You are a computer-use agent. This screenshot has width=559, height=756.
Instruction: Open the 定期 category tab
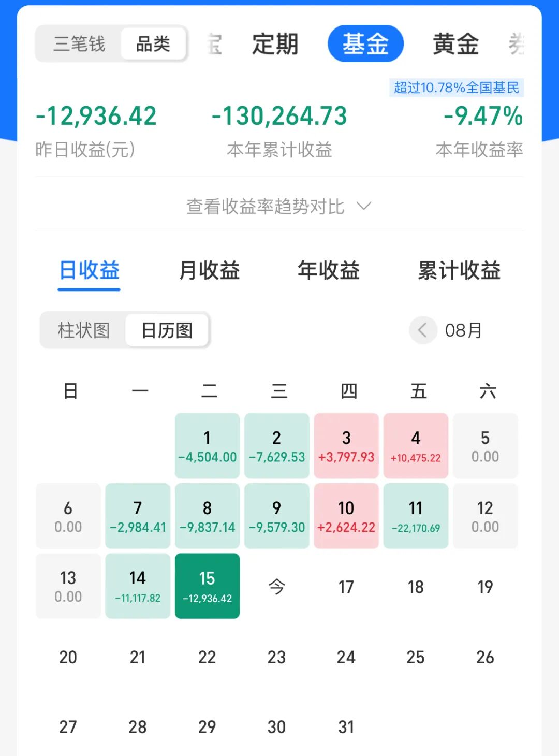click(x=275, y=43)
